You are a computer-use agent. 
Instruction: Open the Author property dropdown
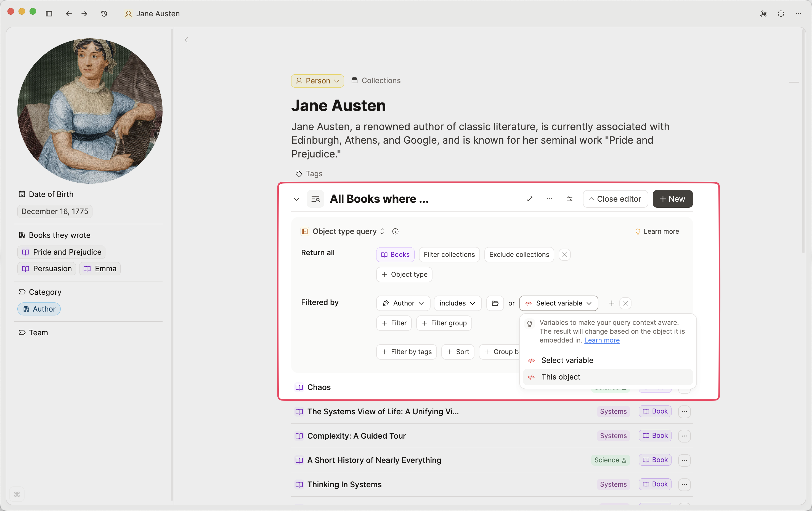coord(403,303)
